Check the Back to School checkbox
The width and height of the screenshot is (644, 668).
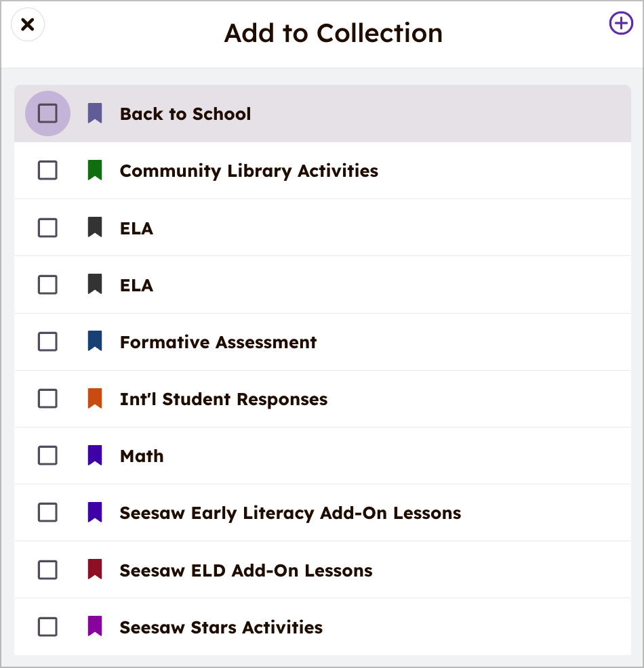(47, 113)
